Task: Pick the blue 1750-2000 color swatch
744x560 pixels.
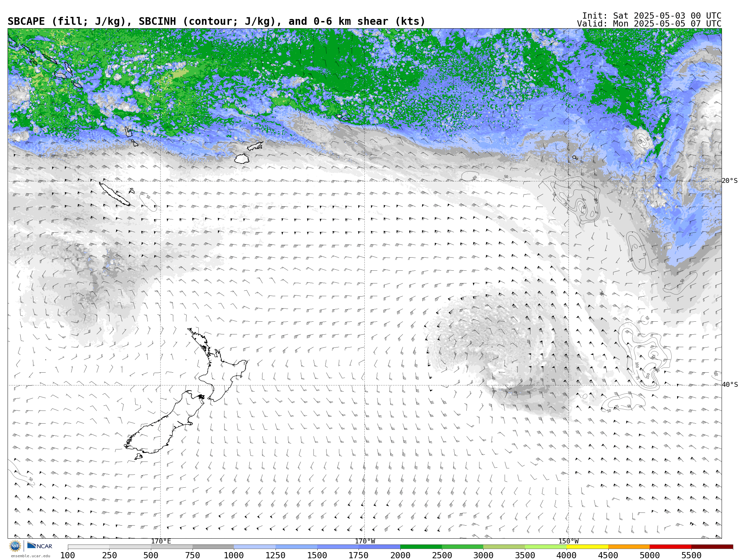Action: point(379,547)
